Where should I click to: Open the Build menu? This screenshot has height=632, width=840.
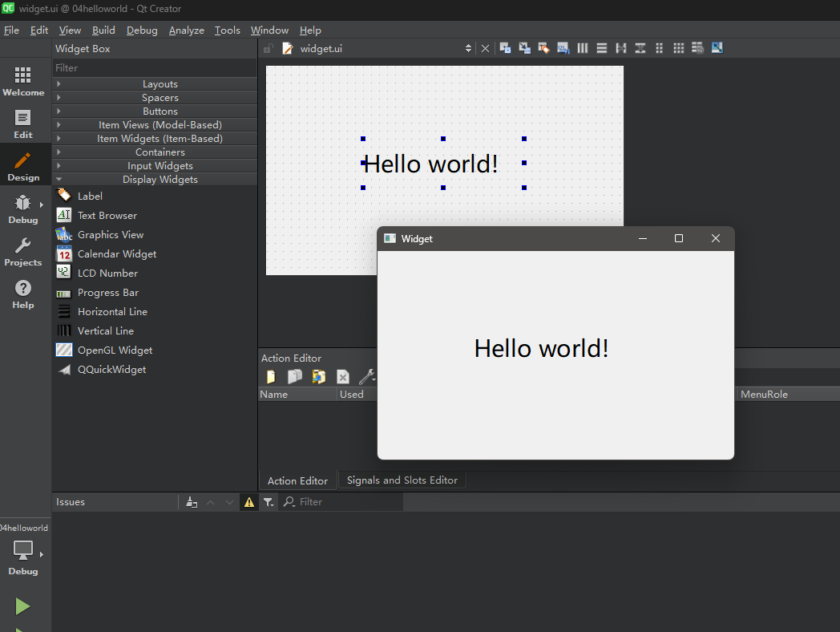coord(103,30)
